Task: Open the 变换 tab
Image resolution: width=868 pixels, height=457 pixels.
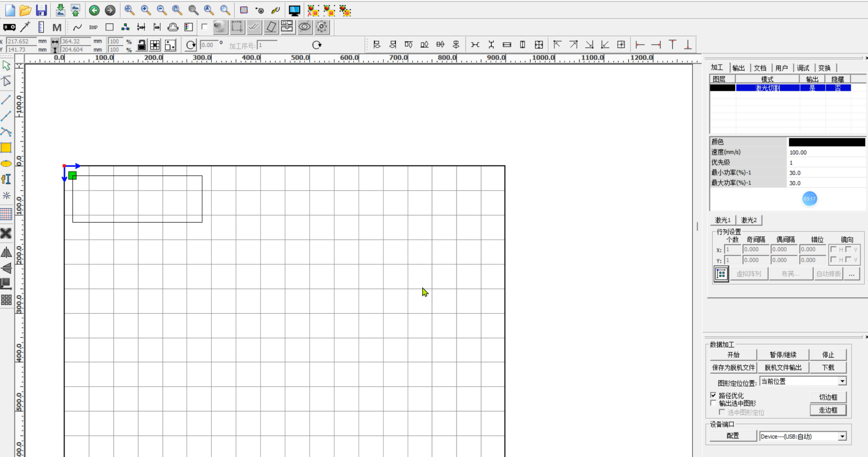Action: [x=824, y=68]
